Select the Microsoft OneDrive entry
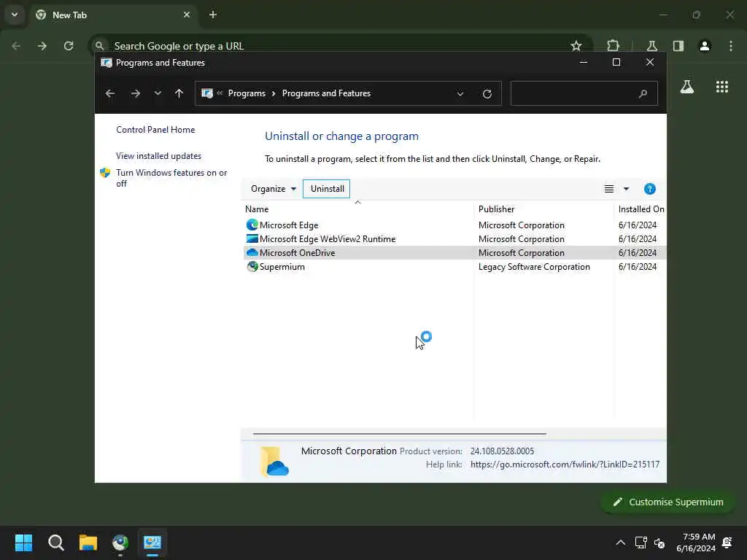The image size is (747, 560). click(455, 253)
